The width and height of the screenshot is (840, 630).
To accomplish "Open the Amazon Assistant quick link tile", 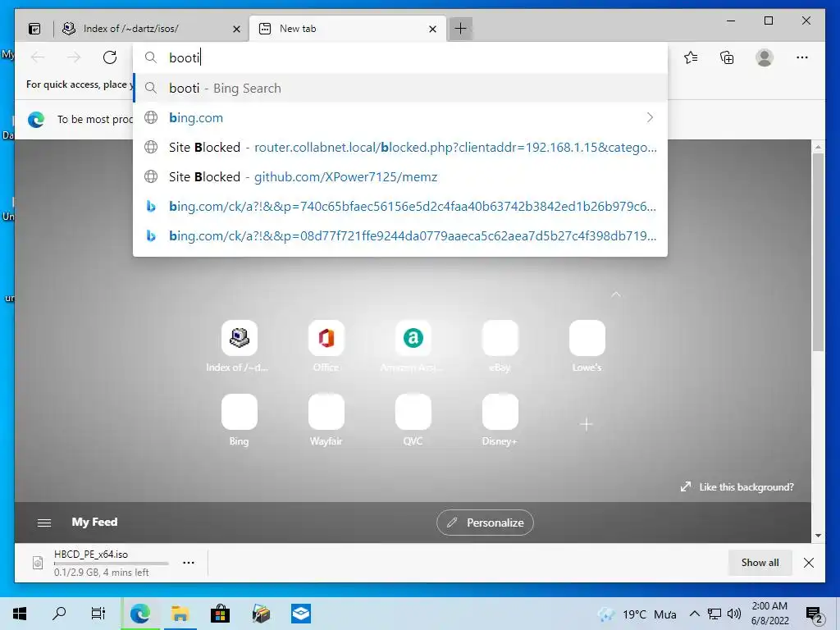I will pos(413,338).
